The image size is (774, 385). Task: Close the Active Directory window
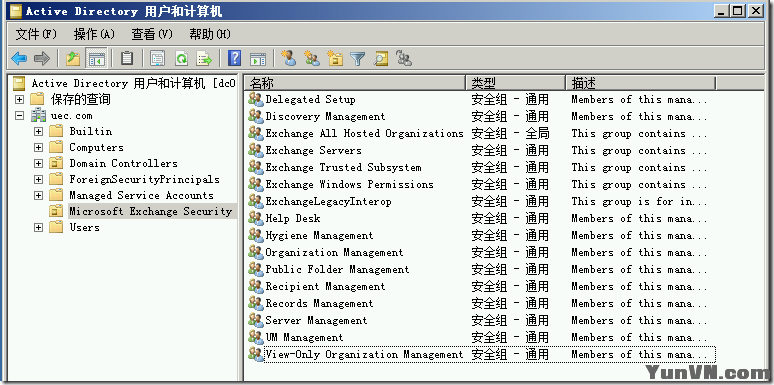[x=755, y=10]
